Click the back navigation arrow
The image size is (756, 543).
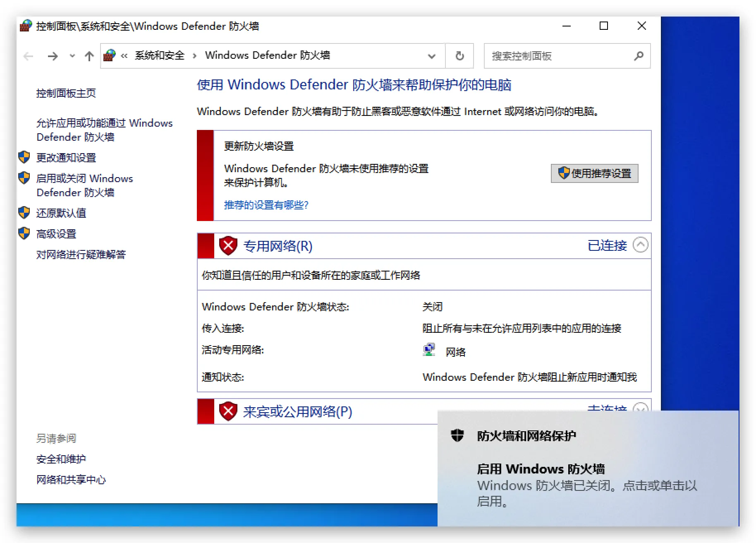[29, 56]
